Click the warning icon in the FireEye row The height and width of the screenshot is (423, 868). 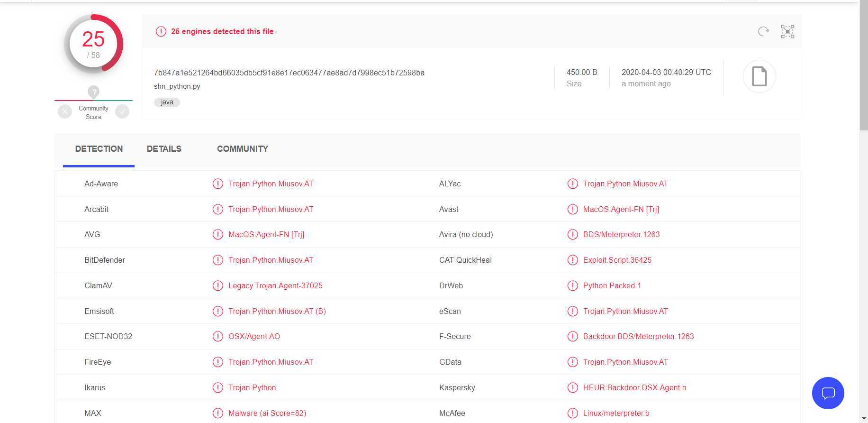click(217, 362)
